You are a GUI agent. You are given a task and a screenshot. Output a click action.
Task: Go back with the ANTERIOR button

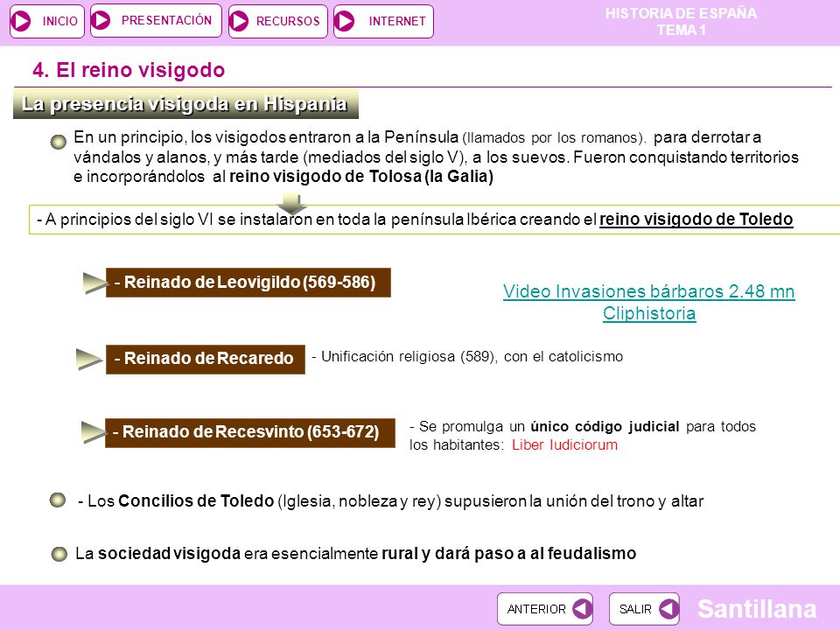[545, 609]
